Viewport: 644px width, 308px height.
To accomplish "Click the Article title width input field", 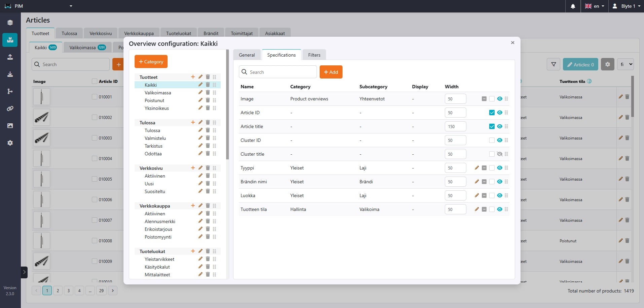I will click(x=455, y=126).
